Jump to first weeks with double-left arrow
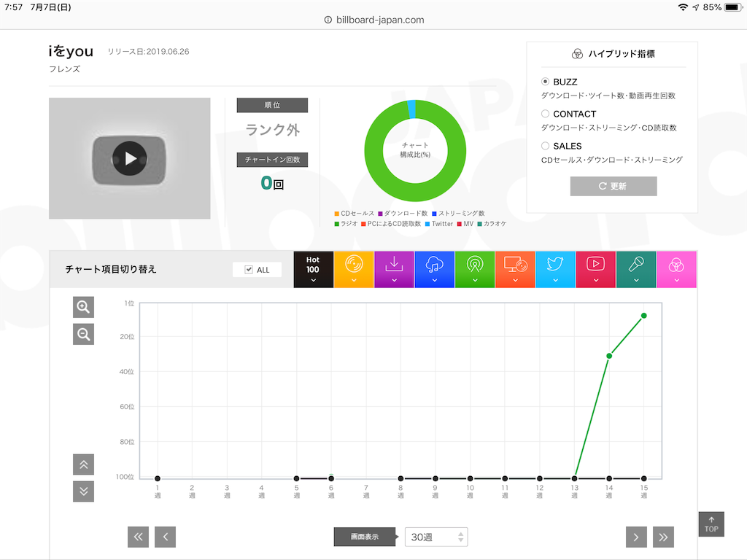 click(138, 537)
